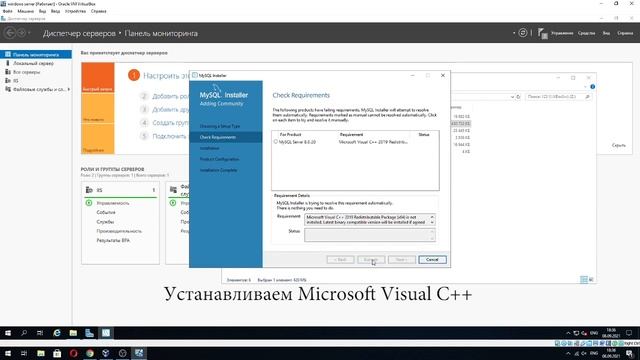Image resolution: width=640 pixels, height=360 pixels.
Task: Open the VirtualBox Машина menu
Action: click(x=25, y=11)
